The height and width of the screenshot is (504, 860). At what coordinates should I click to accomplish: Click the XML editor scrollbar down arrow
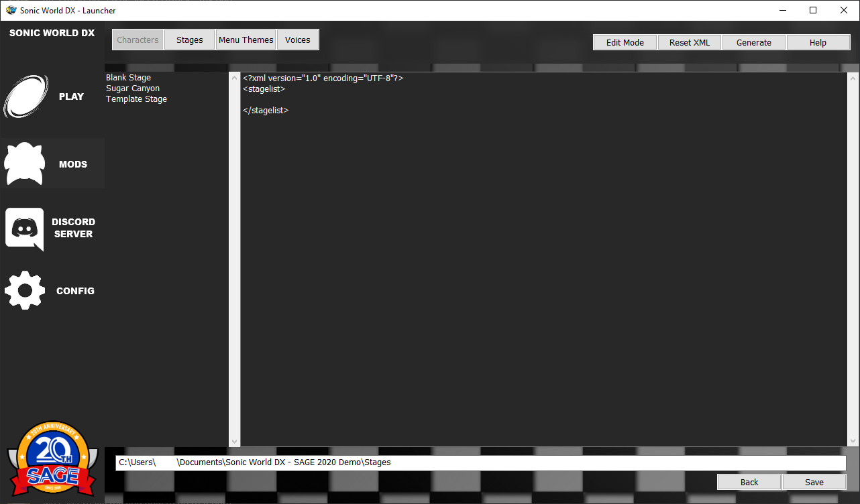pyautogui.click(x=853, y=441)
